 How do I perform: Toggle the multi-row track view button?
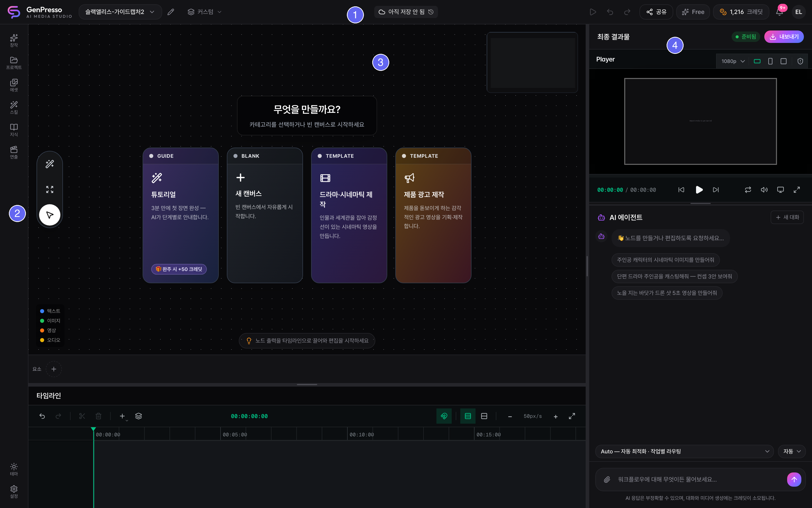click(468, 416)
